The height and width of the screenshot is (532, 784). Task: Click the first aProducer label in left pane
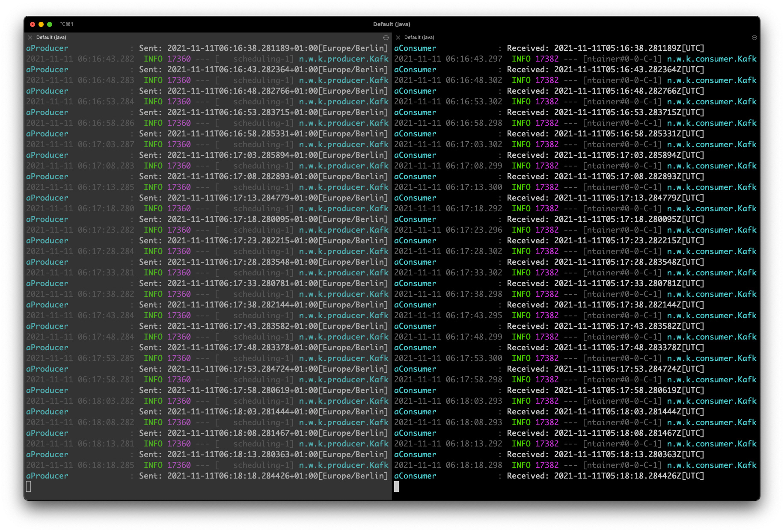click(47, 48)
